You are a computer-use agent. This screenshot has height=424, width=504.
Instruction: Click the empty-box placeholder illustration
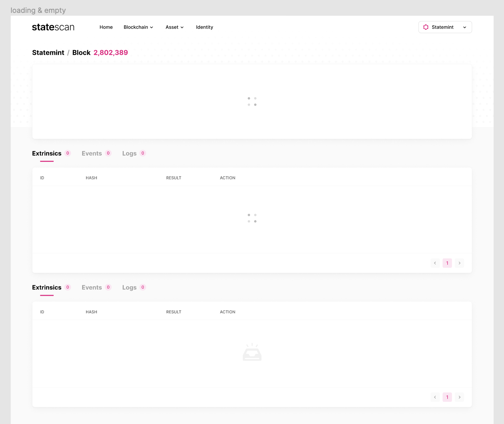coord(252,352)
